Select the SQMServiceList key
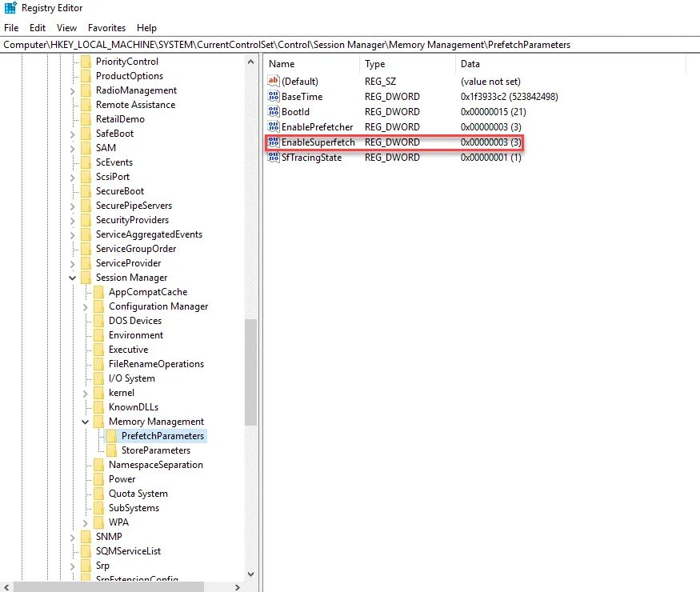 point(128,551)
